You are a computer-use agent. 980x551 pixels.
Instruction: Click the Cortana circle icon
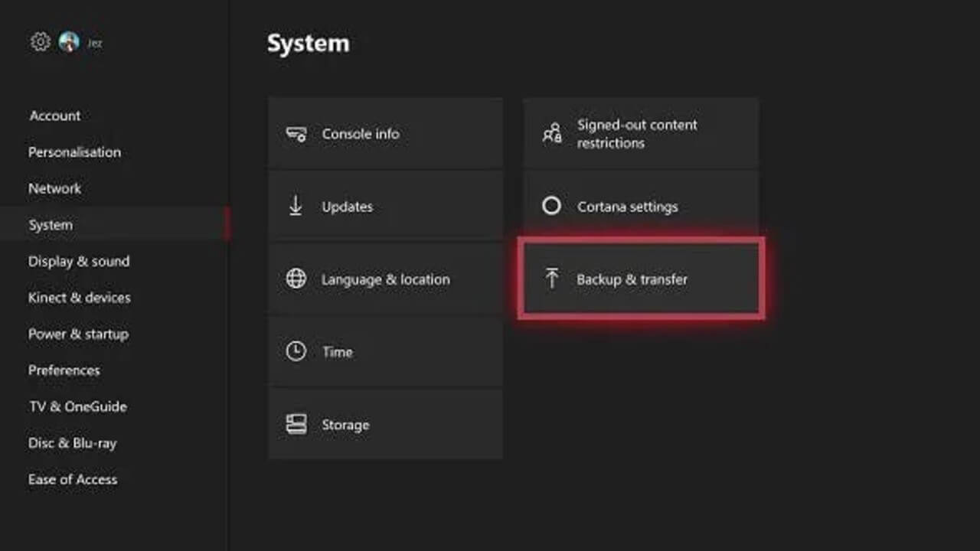click(x=551, y=207)
